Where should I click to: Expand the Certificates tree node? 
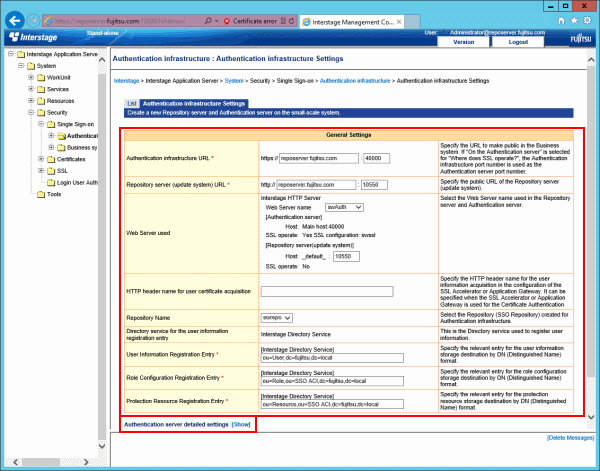[41, 159]
